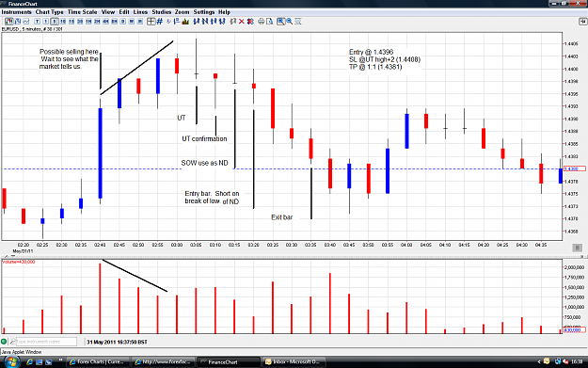Image resolution: width=588 pixels, height=368 pixels.
Task: Toggle the crosshair cursor tool
Action: click(151, 22)
